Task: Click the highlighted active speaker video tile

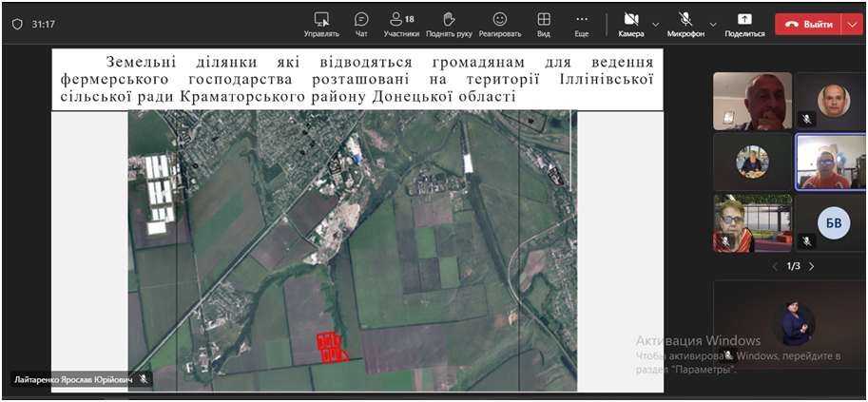Action: 832,162
